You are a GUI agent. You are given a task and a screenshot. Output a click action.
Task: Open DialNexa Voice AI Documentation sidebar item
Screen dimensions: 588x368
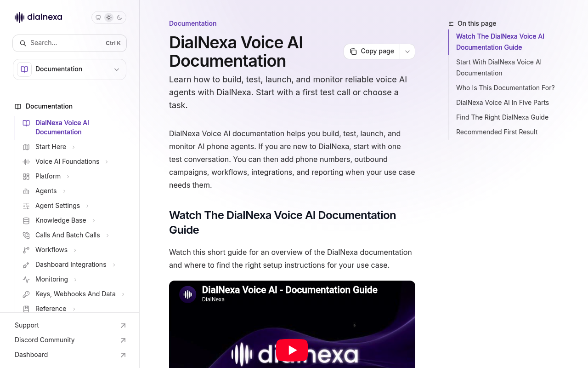click(71, 127)
